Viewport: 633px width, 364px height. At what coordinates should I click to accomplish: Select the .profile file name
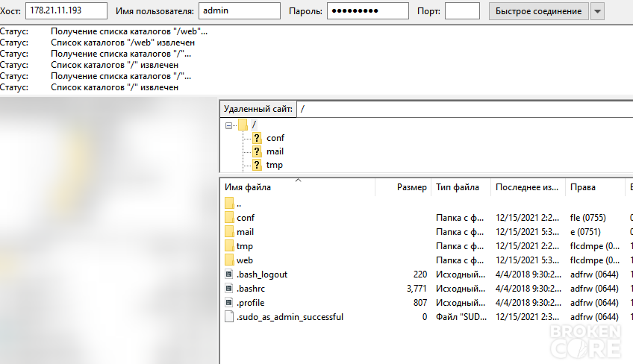tap(250, 303)
